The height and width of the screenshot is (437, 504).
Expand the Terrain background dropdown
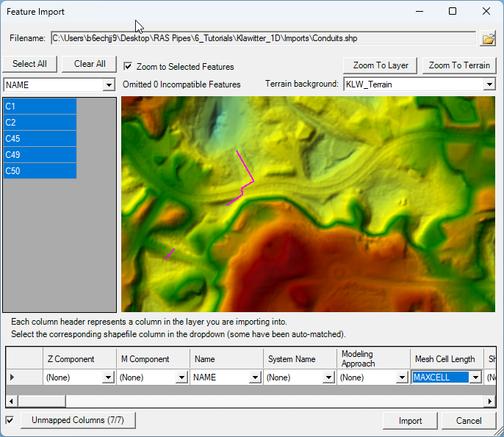pyautogui.click(x=489, y=84)
